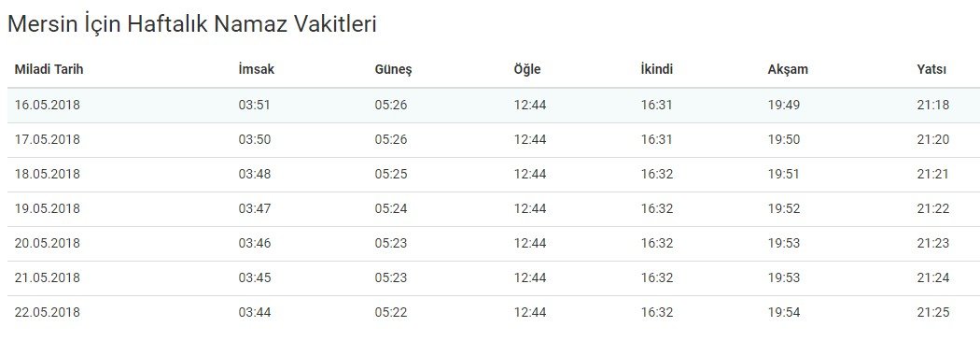Click the Yatsı column header

click(931, 69)
